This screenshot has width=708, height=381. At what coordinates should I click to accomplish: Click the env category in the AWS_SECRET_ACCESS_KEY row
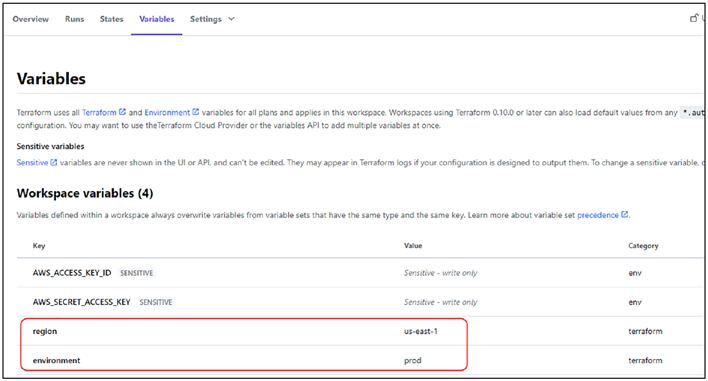pyautogui.click(x=635, y=302)
